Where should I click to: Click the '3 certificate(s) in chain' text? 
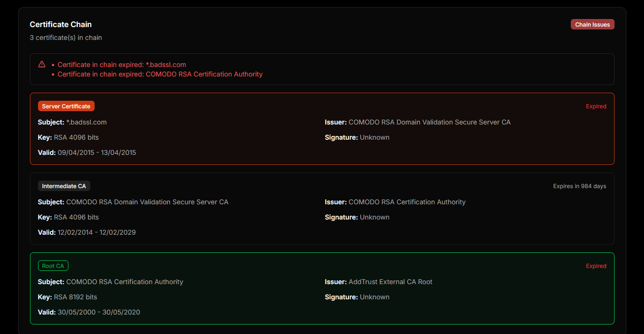tap(66, 38)
